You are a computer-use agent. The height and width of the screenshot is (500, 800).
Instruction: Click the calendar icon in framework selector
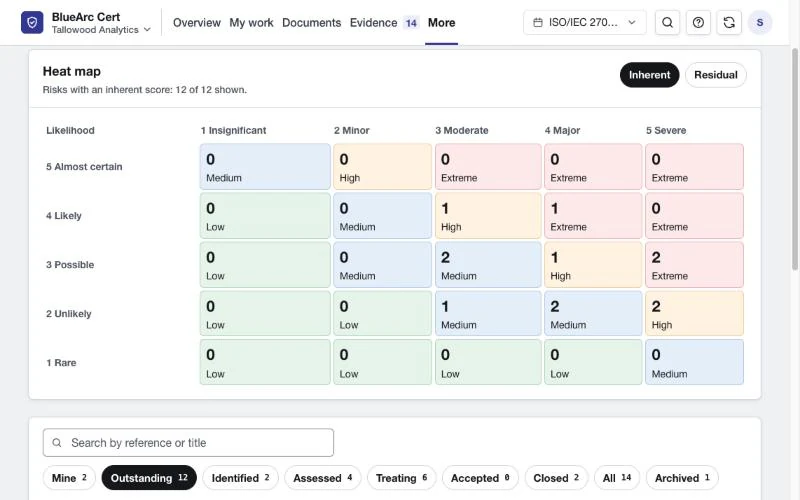tap(538, 22)
